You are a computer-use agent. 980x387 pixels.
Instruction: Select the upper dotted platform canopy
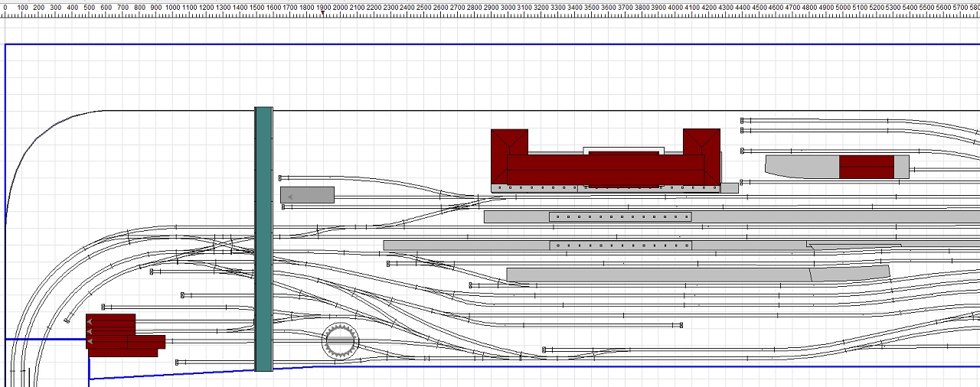tap(620, 217)
